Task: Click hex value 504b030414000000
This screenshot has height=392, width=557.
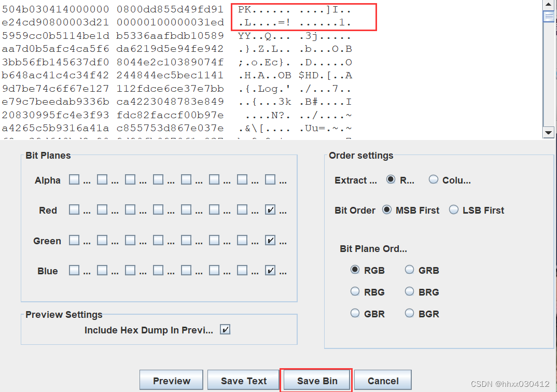Action: click(55, 9)
